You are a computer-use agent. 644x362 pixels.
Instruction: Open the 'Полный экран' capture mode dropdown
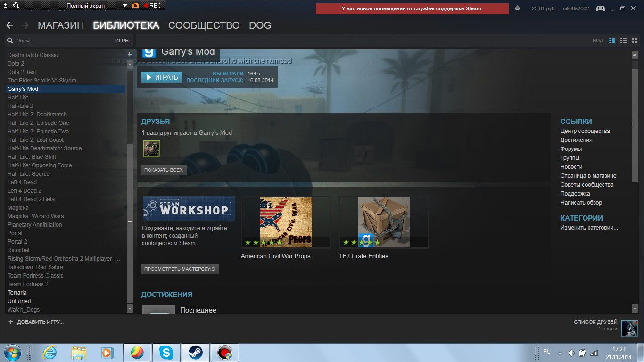point(124,6)
